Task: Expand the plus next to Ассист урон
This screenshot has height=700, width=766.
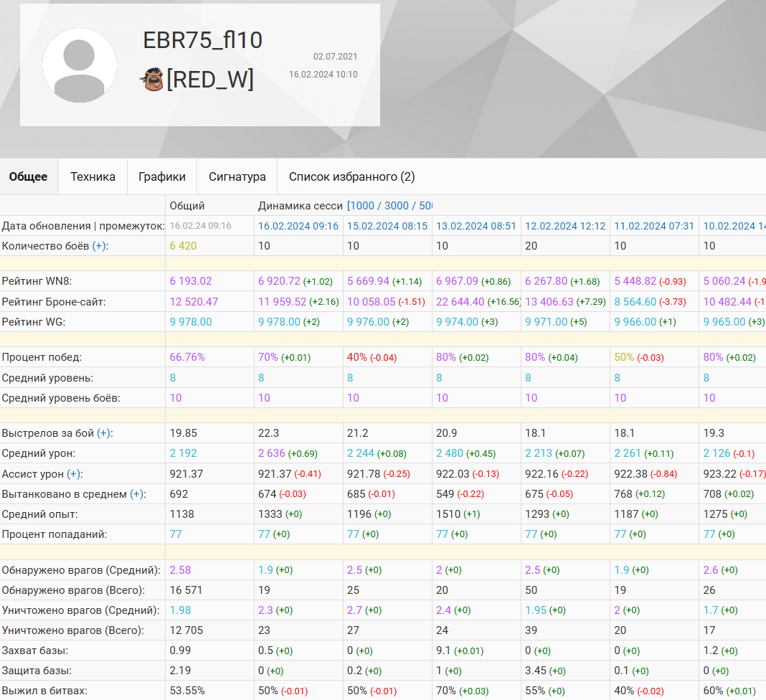Action: coord(73,473)
